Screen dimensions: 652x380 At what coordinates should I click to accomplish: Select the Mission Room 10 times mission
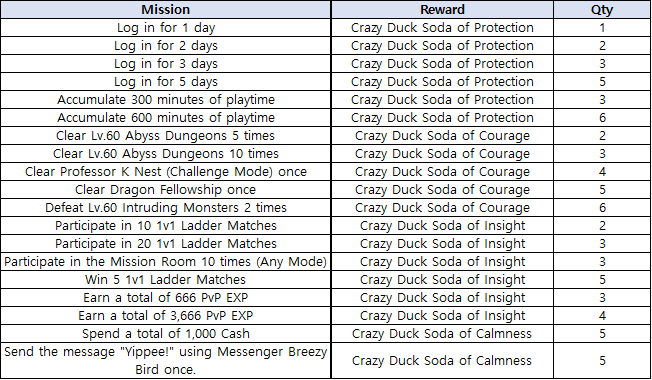tap(165, 262)
